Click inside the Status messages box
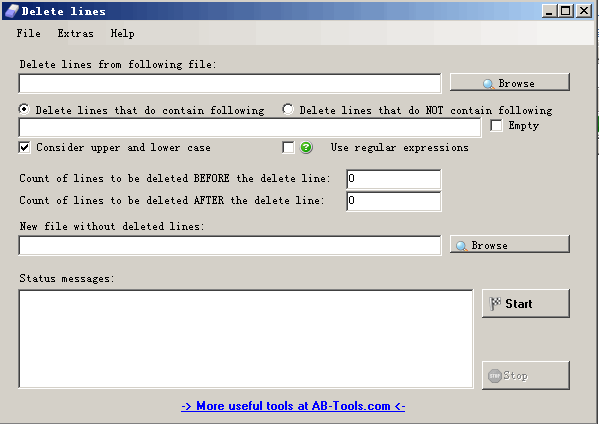Screen dimensions: 599x424 click(x=246, y=339)
